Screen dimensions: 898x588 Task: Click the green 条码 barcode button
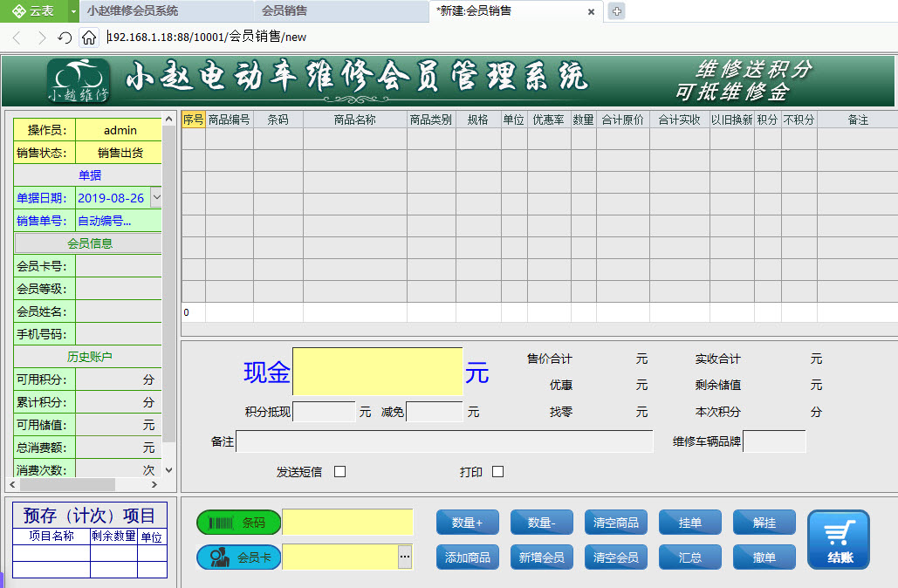click(238, 523)
